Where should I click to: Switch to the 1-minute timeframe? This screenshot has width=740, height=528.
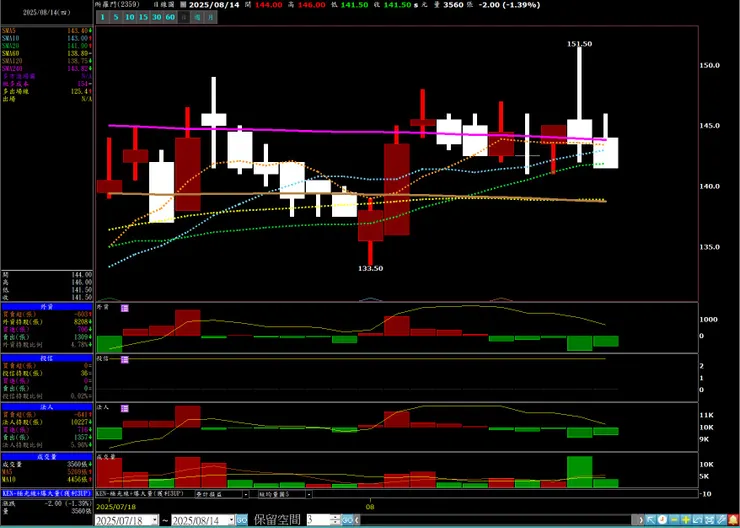102,17
